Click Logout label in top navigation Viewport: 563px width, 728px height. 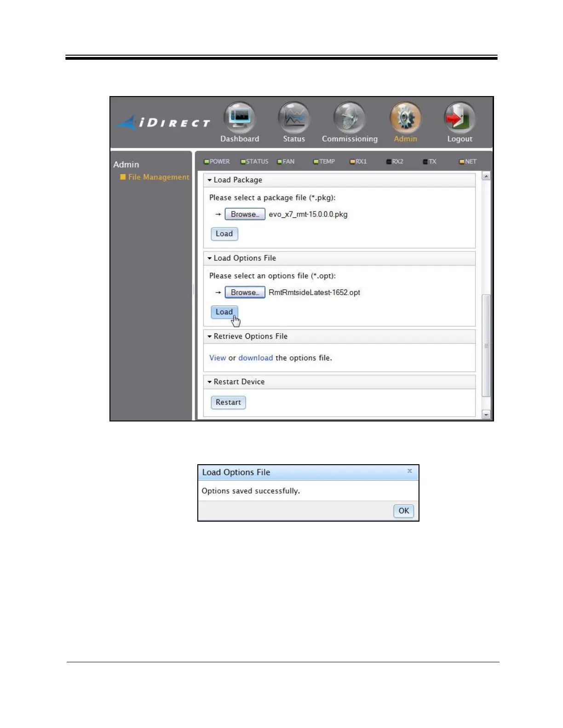pos(460,139)
